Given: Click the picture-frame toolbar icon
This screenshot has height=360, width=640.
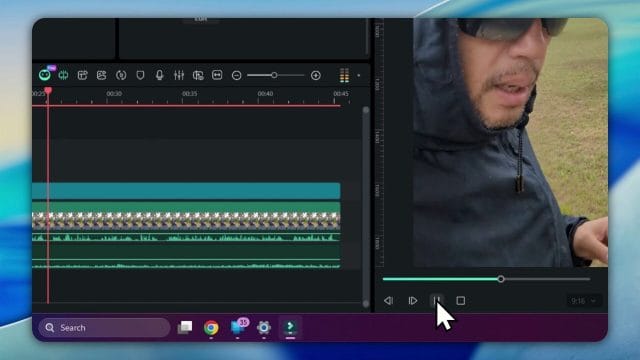Looking at the screenshot, I should pyautogui.click(x=101, y=75).
